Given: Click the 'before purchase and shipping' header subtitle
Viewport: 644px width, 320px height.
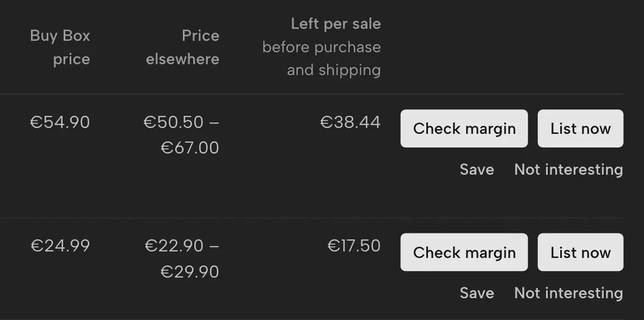Looking at the screenshot, I should coord(321,58).
